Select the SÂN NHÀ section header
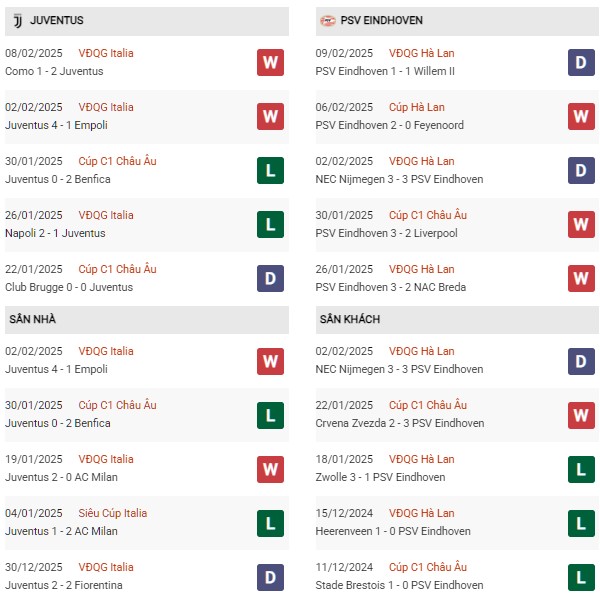 [147, 319]
